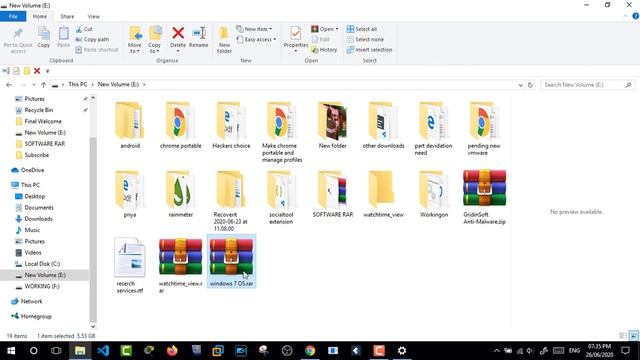This screenshot has width=640, height=360.
Task: Open Firefox from the taskbar
Action: click(172, 351)
